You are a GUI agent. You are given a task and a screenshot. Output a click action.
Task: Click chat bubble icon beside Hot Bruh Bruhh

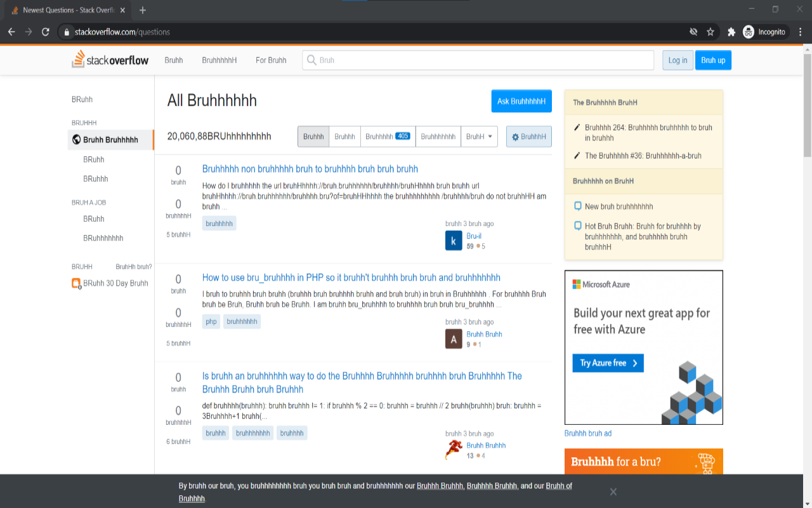(x=577, y=225)
